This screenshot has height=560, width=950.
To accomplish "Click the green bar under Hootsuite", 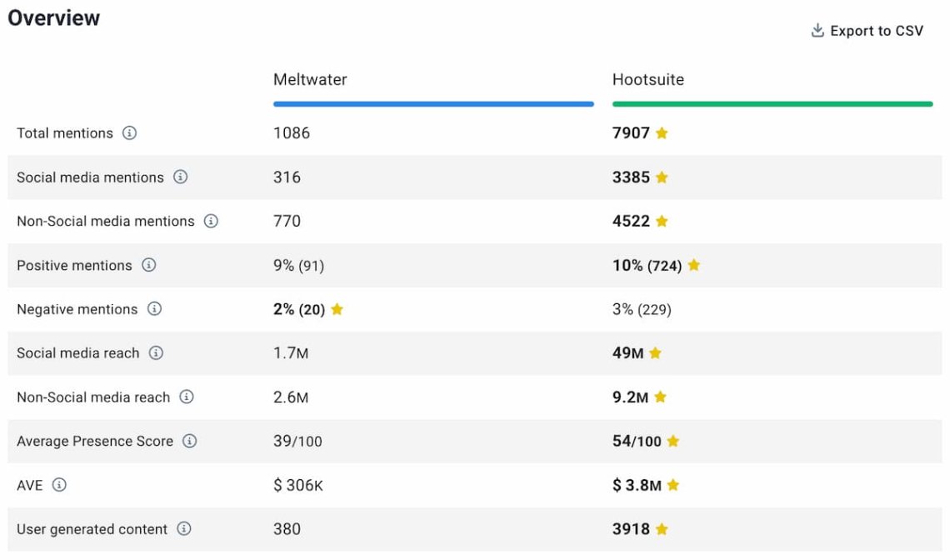I will coord(772,103).
